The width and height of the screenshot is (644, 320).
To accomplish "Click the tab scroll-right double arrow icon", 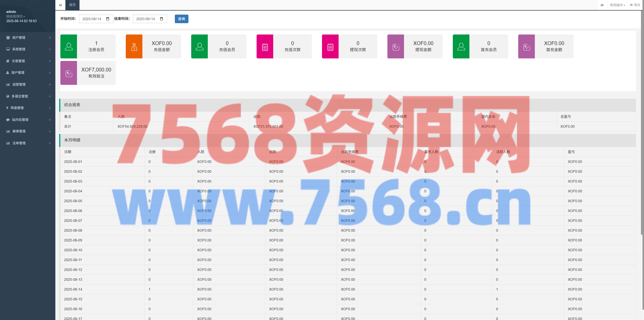I will click(602, 5).
